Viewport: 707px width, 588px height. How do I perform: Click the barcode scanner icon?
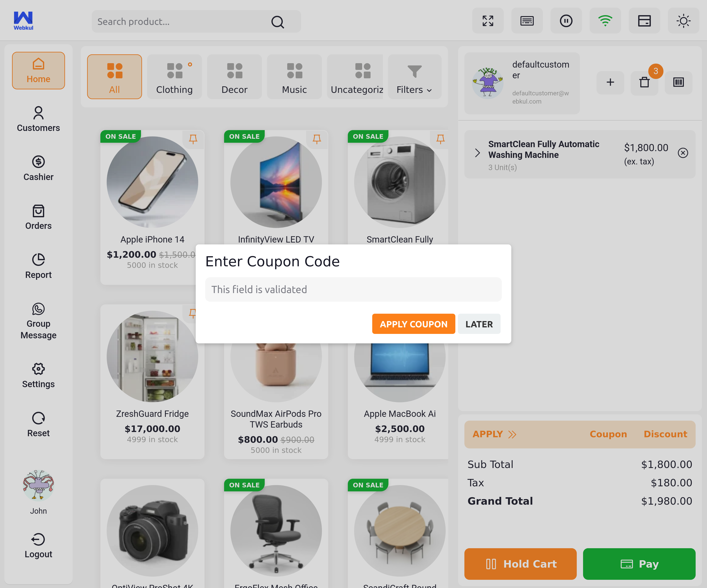(x=678, y=82)
